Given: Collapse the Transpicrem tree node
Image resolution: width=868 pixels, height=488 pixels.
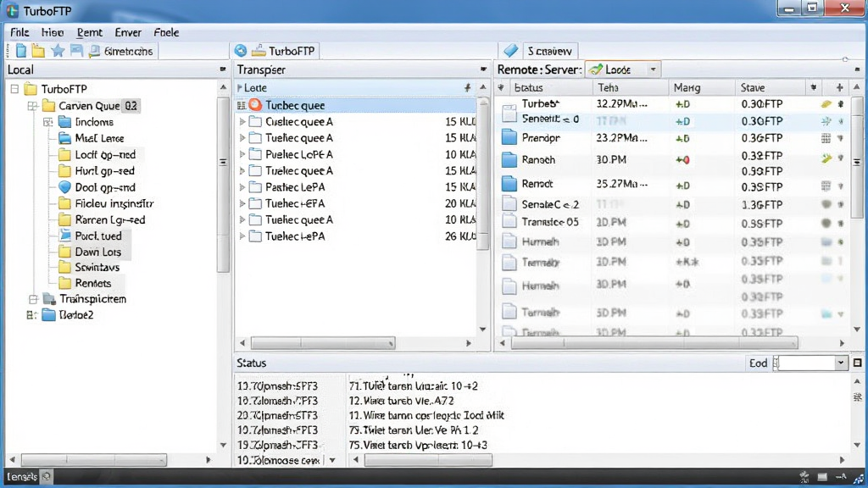Looking at the screenshot, I should [x=33, y=299].
